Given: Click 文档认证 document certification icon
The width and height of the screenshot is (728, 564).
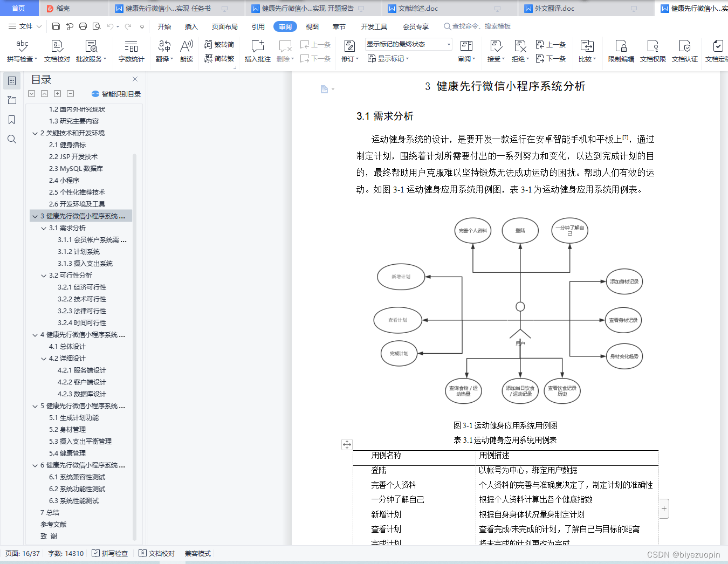Looking at the screenshot, I should click(x=685, y=51).
